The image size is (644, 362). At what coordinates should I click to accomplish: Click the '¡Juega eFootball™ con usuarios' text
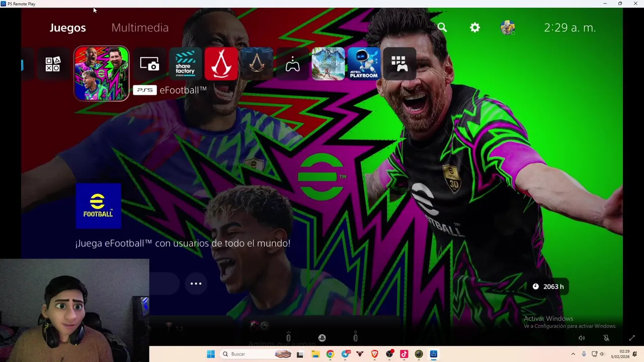[x=183, y=243]
